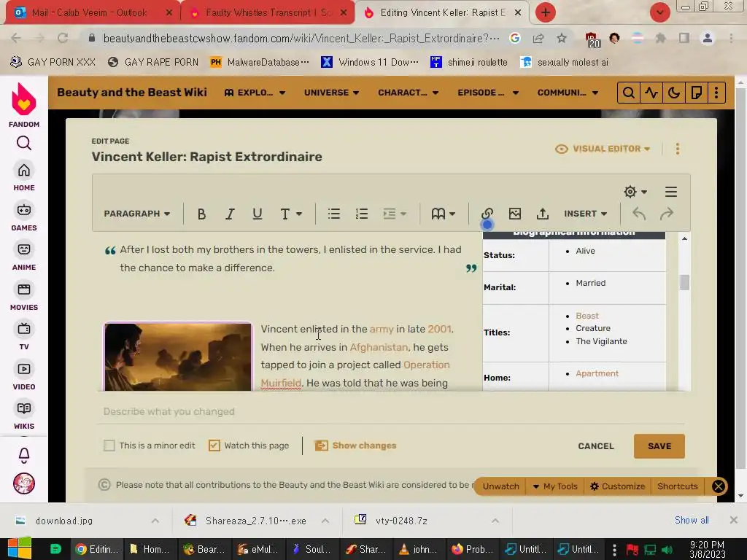Open the Chrome tab search dropdown
The height and width of the screenshot is (560, 747).
[x=659, y=12]
